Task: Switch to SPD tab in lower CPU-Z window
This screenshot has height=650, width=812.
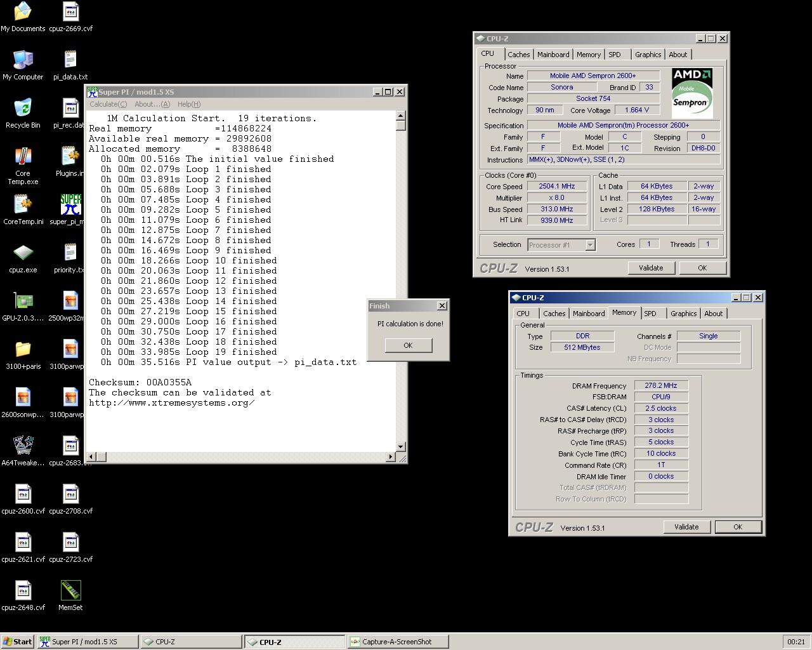Action: (x=650, y=314)
